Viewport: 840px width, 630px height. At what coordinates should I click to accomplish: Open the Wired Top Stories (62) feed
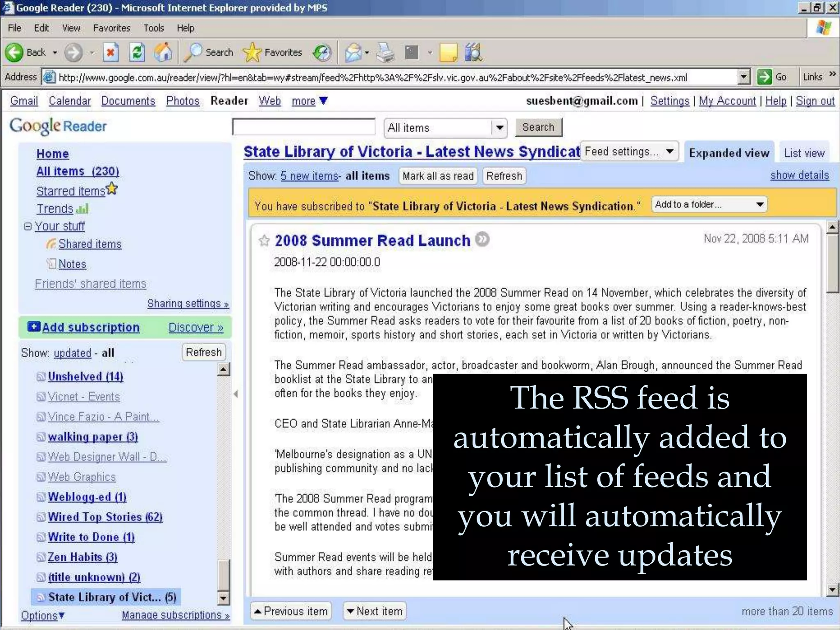coord(105,517)
